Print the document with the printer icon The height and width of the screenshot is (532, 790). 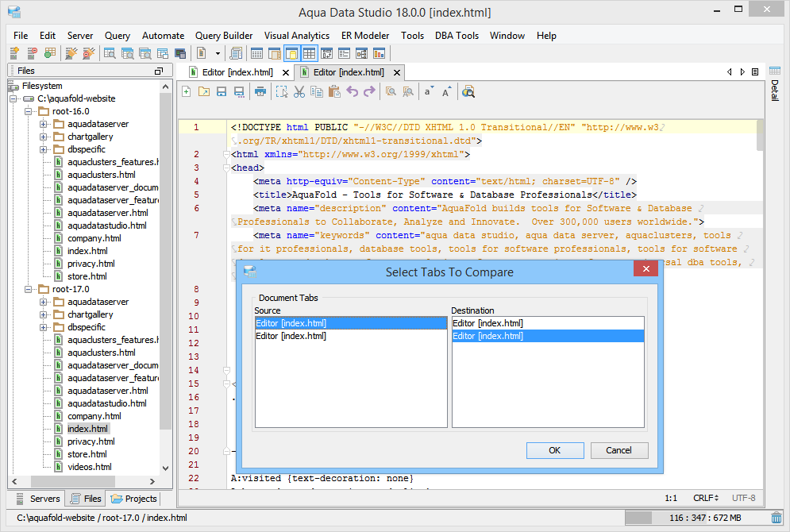pyautogui.click(x=260, y=91)
